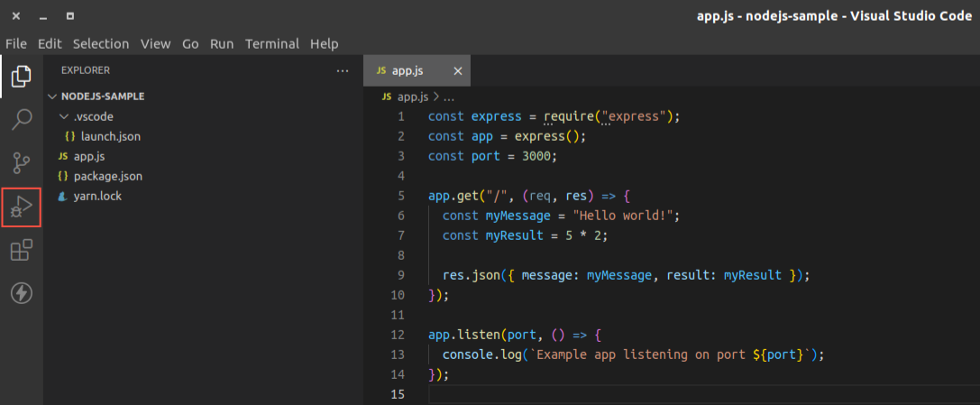
Task: Open the File menu
Action: coord(16,44)
